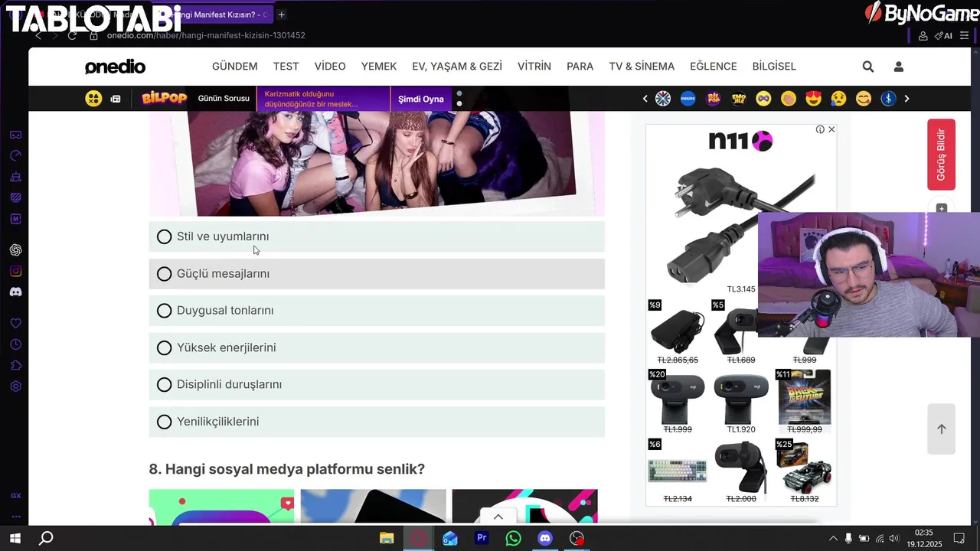Open a new browser tab
This screenshot has width=980, height=551.
(282, 15)
